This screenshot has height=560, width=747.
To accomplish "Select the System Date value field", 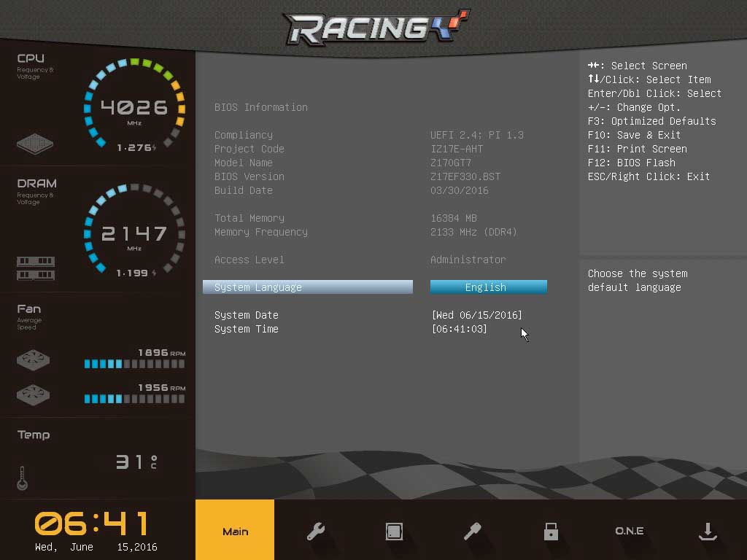I will coord(477,315).
